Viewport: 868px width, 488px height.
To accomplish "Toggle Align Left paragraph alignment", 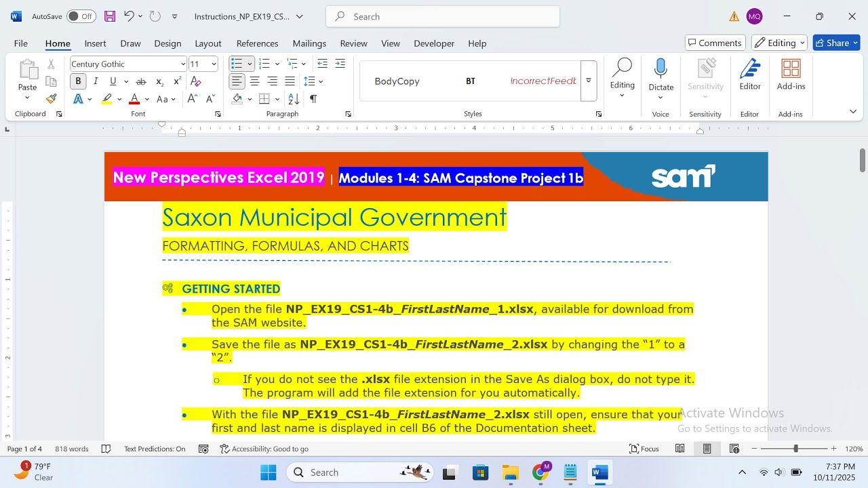I will coord(237,81).
